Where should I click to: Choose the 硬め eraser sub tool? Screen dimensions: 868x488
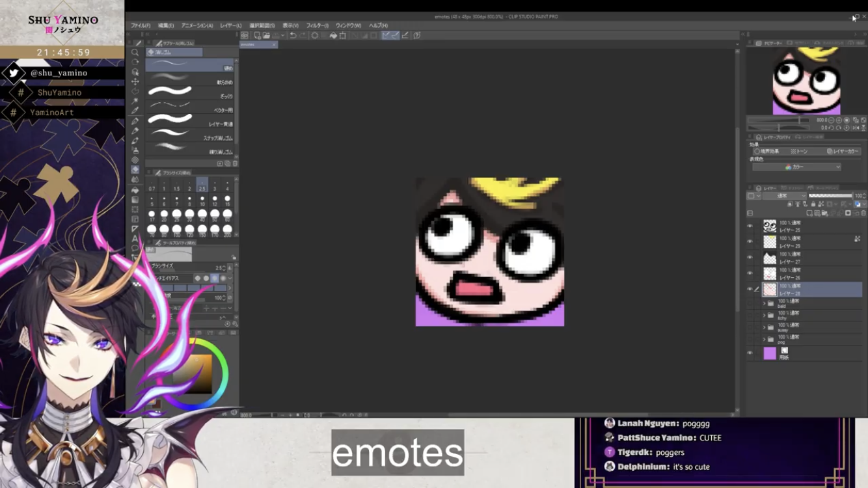190,64
